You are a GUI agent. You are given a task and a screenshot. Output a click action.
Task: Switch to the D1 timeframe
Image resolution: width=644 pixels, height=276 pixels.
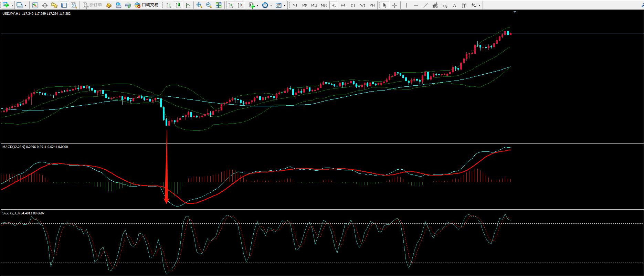click(353, 5)
